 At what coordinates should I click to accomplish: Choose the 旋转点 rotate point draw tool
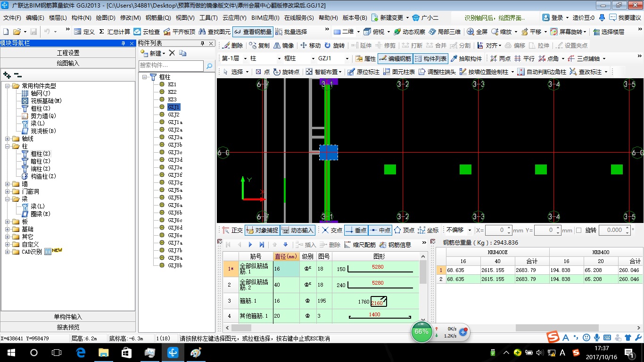click(x=286, y=72)
